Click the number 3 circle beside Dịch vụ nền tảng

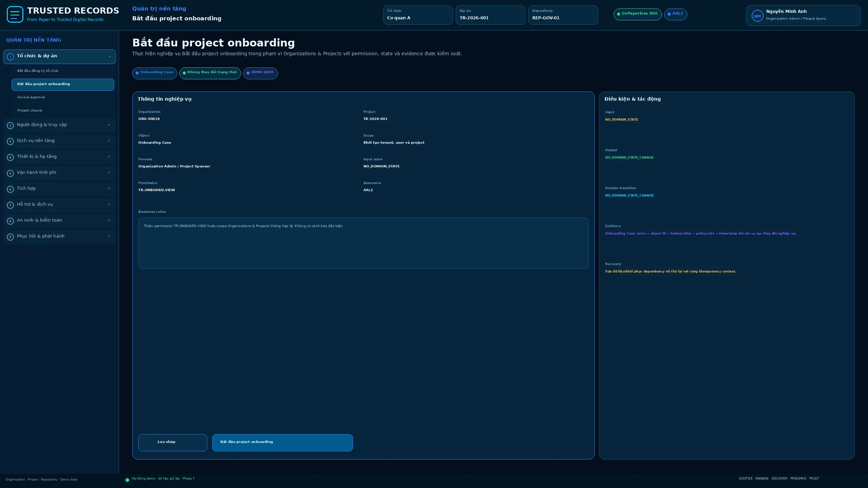pos(10,141)
